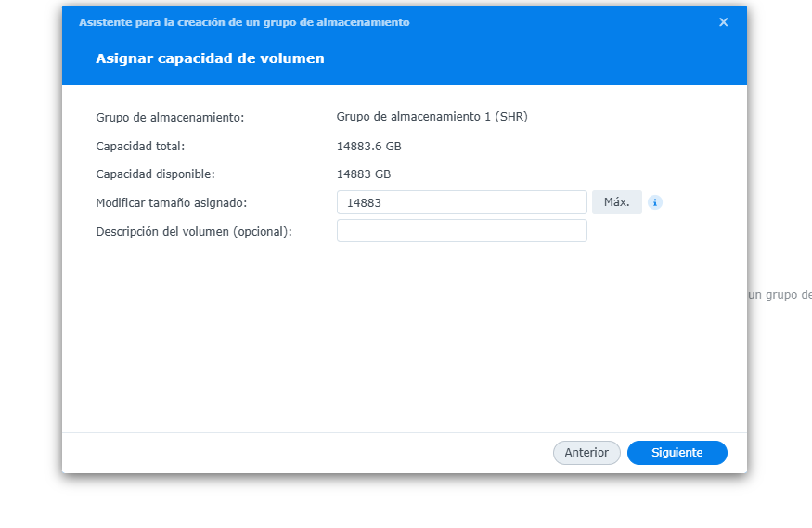Go back with the Anterior button
Image resolution: width=812 pixels, height=528 pixels.
click(586, 453)
